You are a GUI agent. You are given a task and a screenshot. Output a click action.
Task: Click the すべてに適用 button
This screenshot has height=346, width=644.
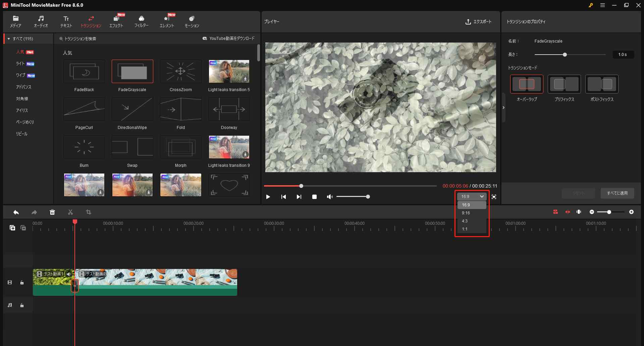[x=617, y=193]
